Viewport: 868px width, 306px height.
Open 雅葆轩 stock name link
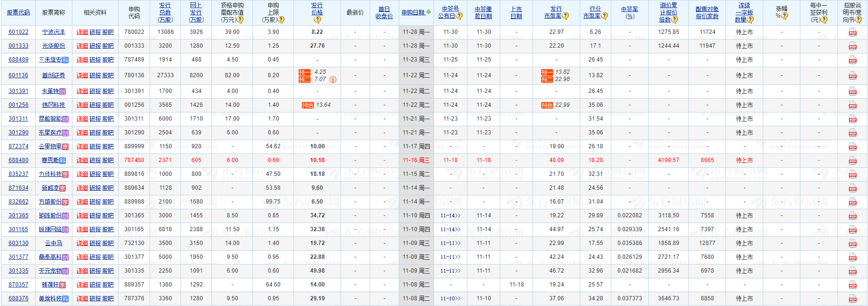[50, 285]
